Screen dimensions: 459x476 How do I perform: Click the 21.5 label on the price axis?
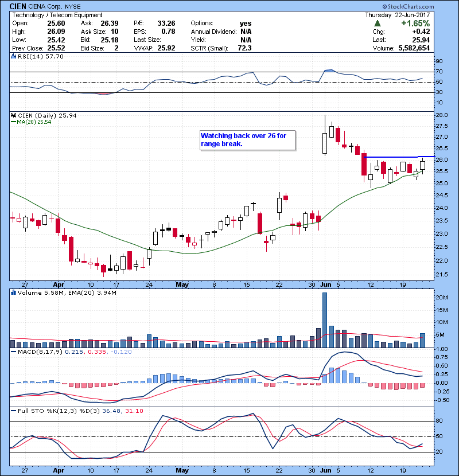442,275
